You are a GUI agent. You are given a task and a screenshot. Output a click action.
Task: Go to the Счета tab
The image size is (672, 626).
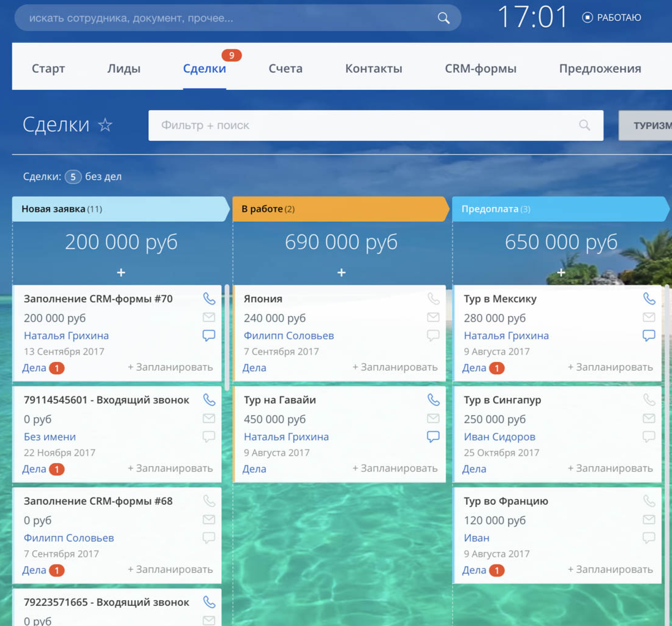[x=285, y=69]
